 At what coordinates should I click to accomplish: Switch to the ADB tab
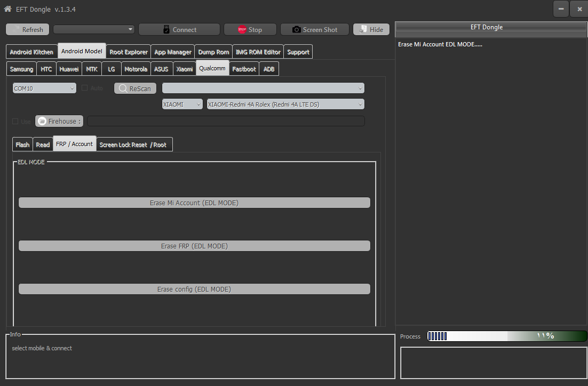tap(269, 69)
